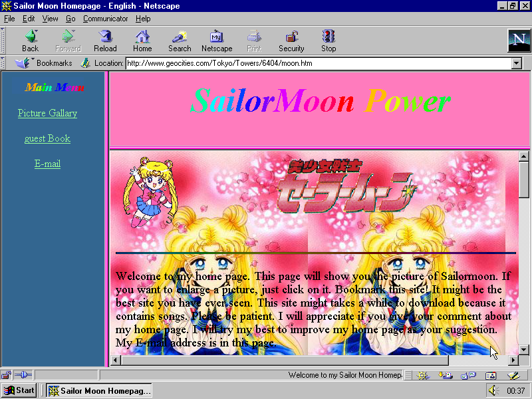Click the status text 'Welcome to my Sailor Moon Homep'

click(345, 375)
